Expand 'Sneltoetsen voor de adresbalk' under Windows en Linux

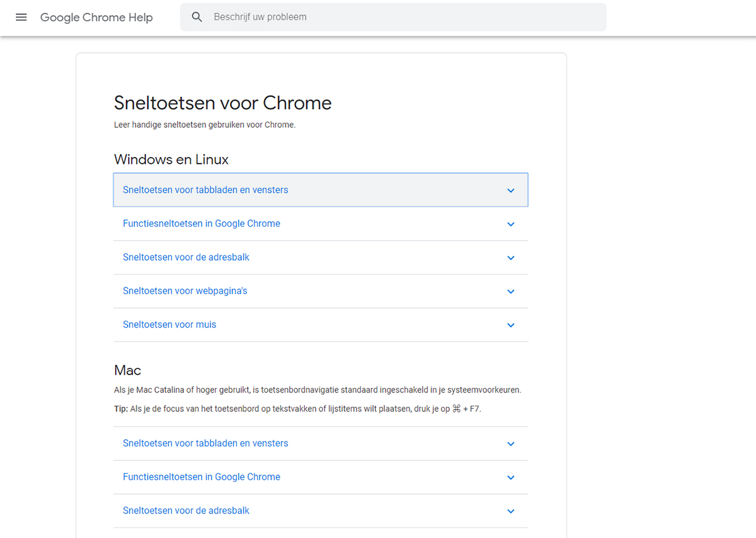[321, 257]
